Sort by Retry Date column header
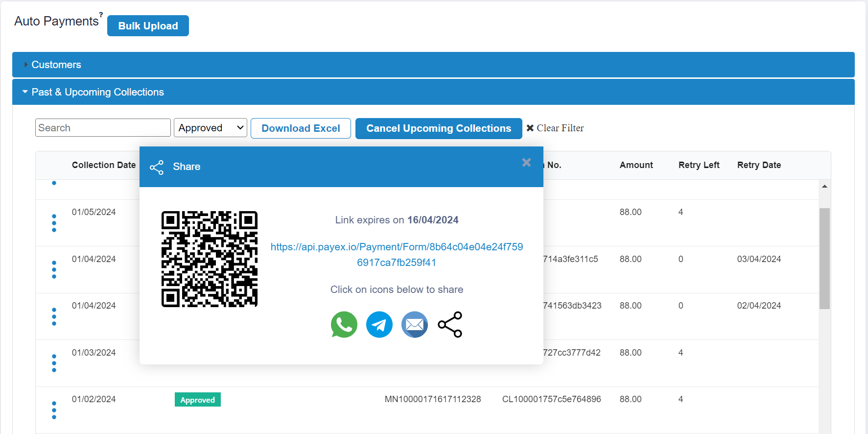The image size is (868, 434). point(759,165)
